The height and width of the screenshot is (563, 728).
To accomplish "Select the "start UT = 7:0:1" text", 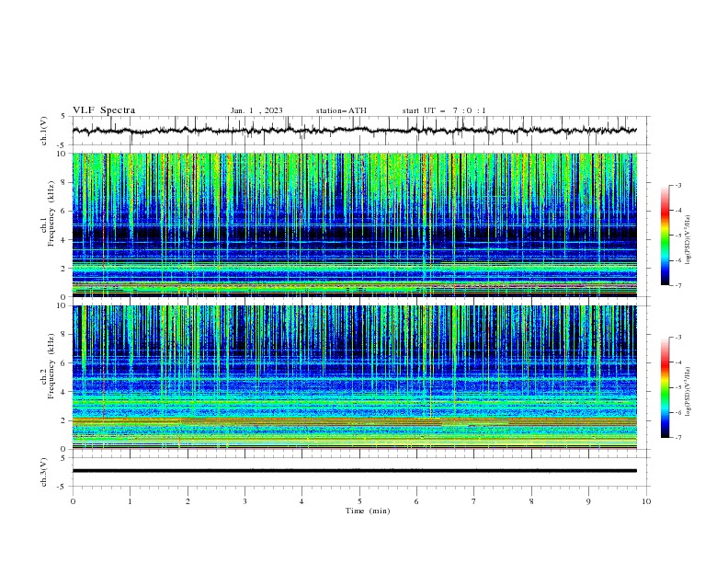I will [444, 110].
